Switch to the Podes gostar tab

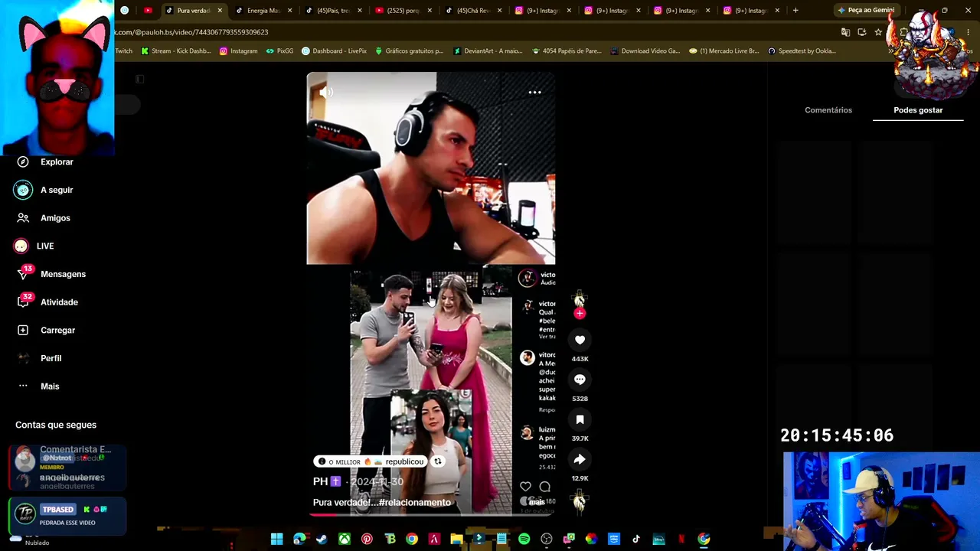[x=918, y=110]
